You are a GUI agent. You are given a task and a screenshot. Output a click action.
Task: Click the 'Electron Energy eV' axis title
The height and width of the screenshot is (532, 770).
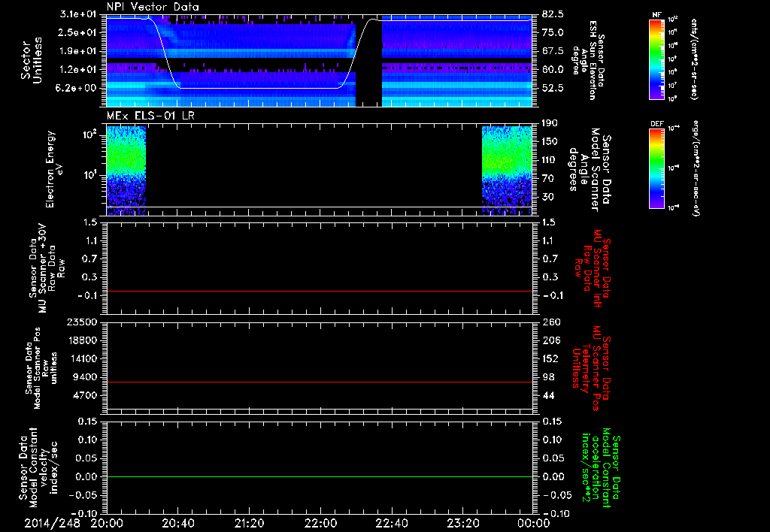pos(53,169)
